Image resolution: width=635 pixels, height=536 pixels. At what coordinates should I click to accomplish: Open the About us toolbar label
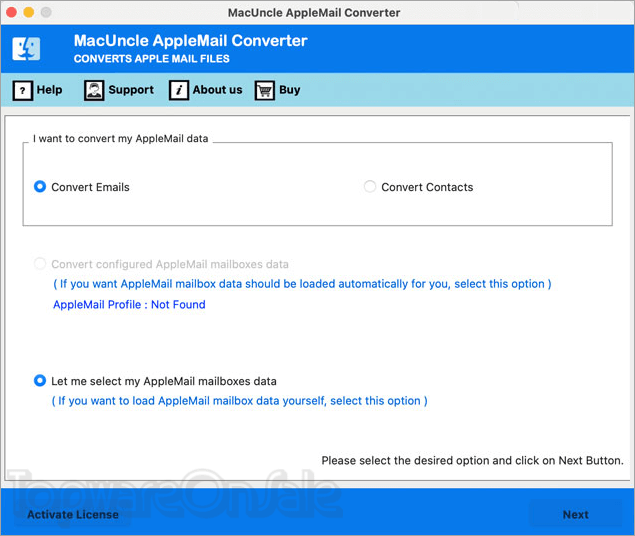[x=217, y=90]
